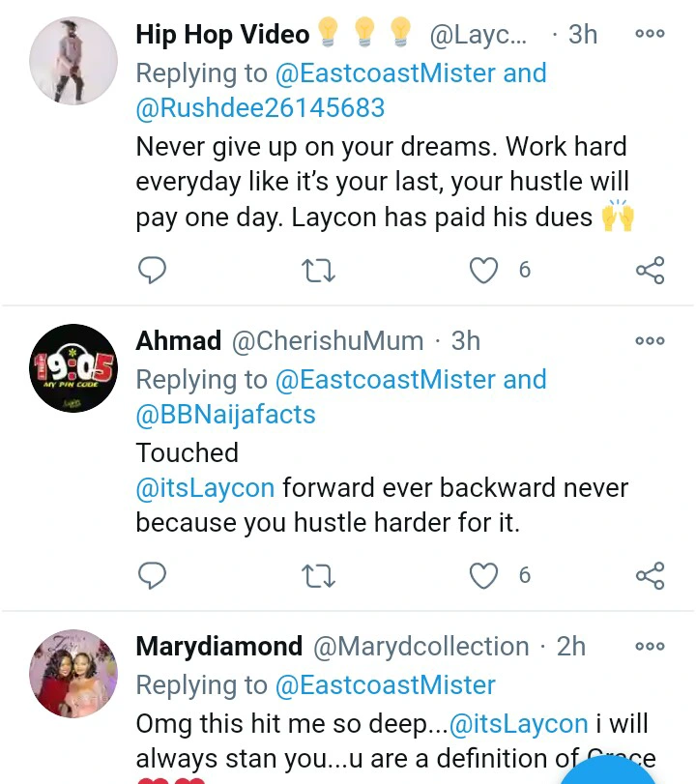This screenshot has width=696, height=784.
Task: Open more options on Hip Hop Video's tweet
Action: point(650,34)
